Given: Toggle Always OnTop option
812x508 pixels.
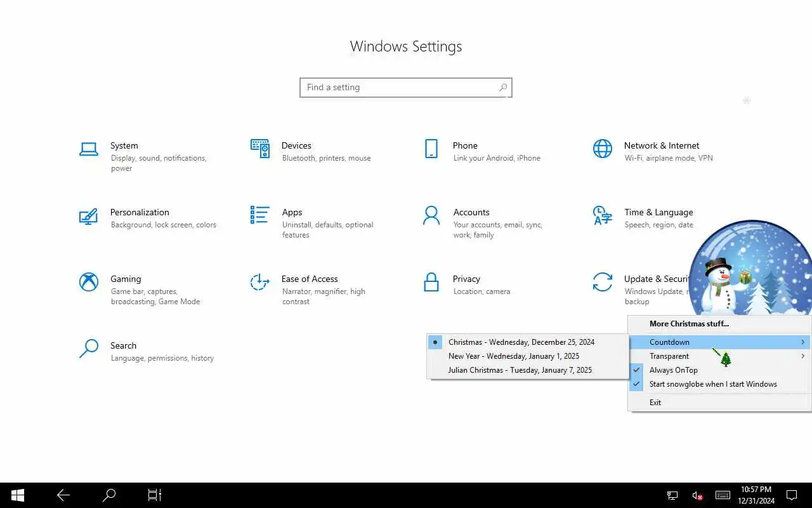Looking at the screenshot, I should (719, 370).
